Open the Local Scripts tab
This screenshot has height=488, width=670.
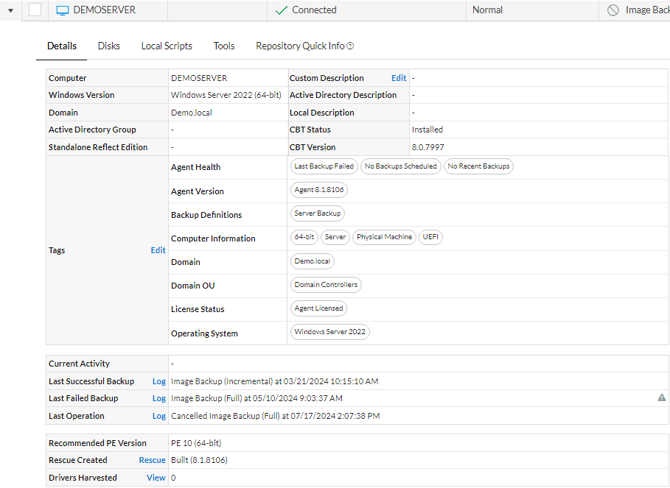(x=167, y=46)
